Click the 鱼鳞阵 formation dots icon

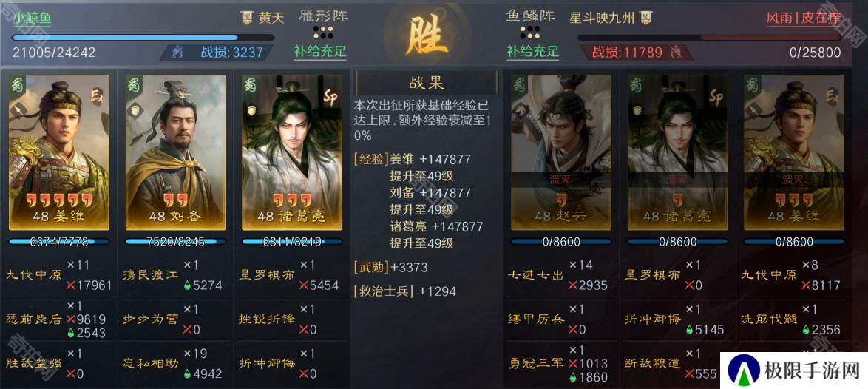tap(529, 32)
